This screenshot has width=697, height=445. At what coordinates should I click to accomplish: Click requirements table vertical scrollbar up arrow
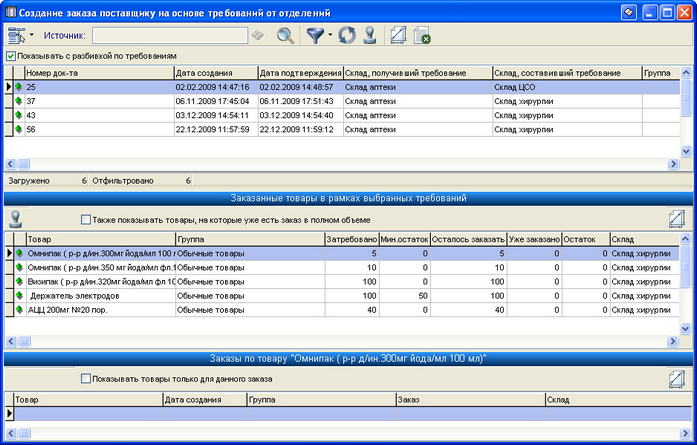[x=686, y=72]
